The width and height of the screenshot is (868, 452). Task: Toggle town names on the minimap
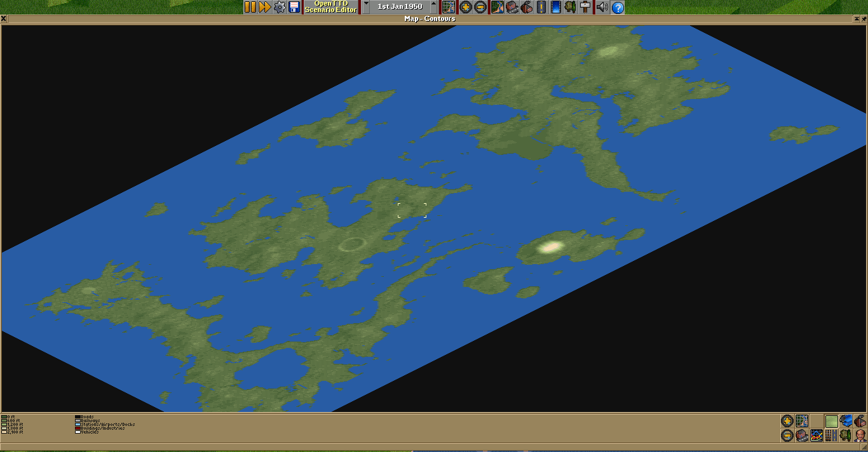801,435
